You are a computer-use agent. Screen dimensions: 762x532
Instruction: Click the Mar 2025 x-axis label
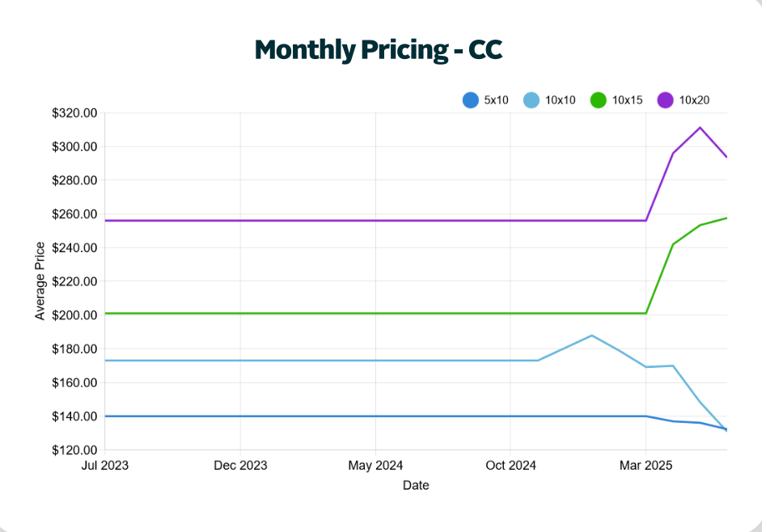[646, 466]
